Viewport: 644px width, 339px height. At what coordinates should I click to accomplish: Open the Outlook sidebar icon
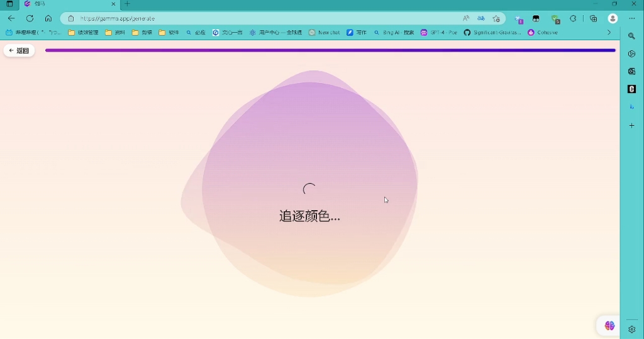tap(631, 72)
